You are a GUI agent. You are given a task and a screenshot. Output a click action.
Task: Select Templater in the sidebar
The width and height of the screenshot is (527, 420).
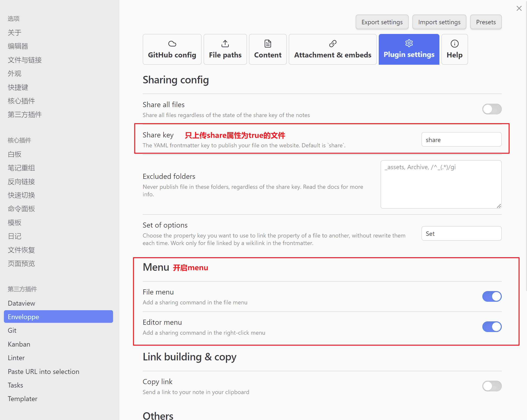click(x=23, y=399)
